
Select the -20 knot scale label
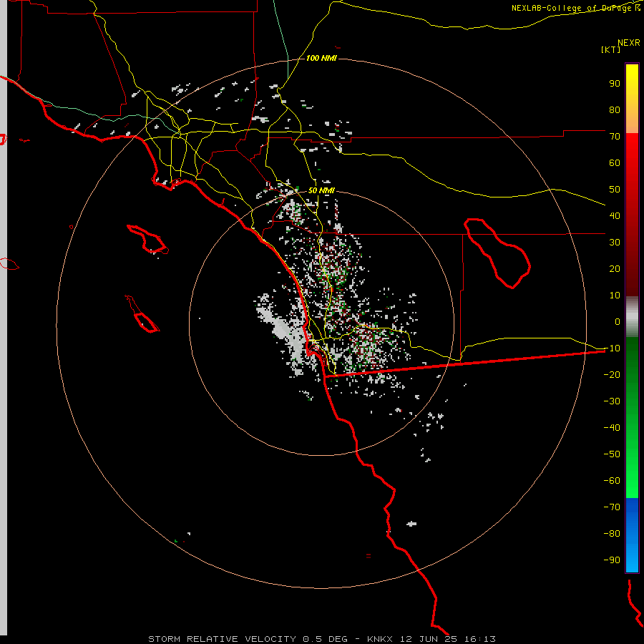612,375
